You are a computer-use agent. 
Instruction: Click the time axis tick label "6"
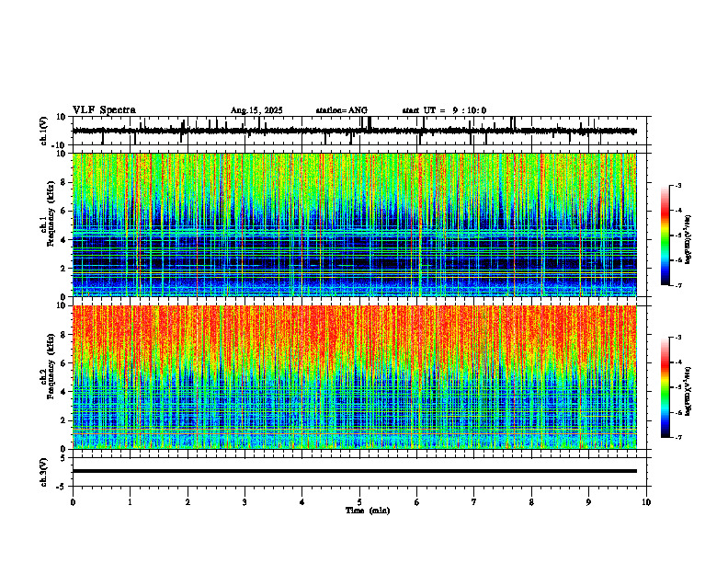[x=417, y=502]
